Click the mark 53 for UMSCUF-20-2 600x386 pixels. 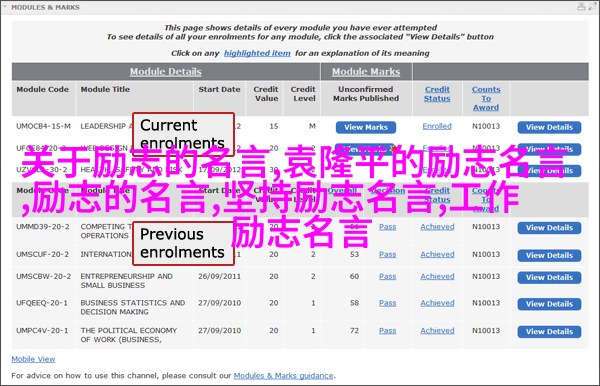354,254
